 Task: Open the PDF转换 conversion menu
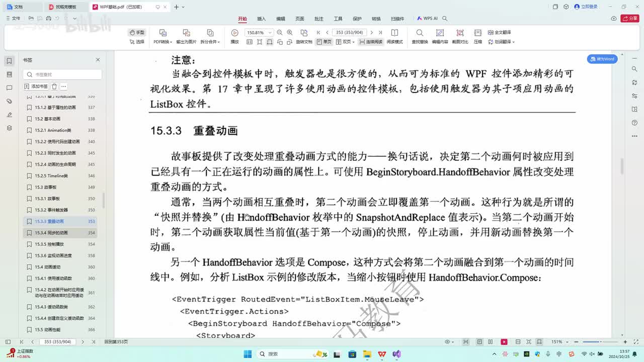[x=163, y=42]
